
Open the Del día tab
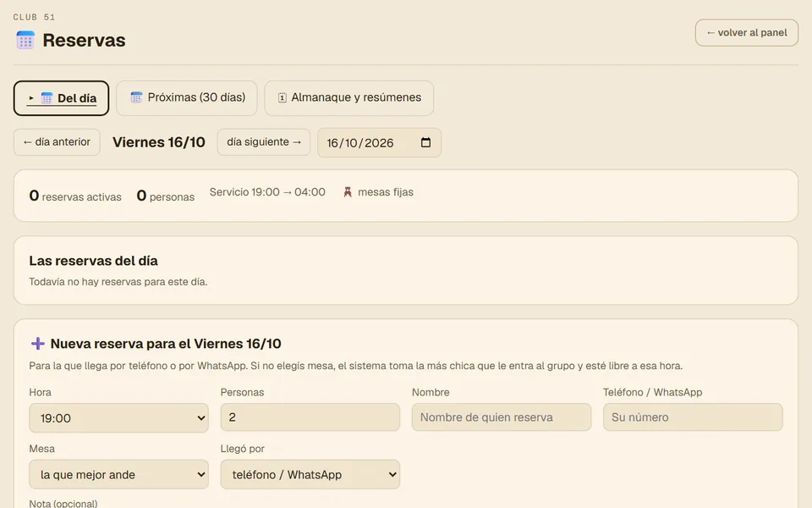[61, 98]
